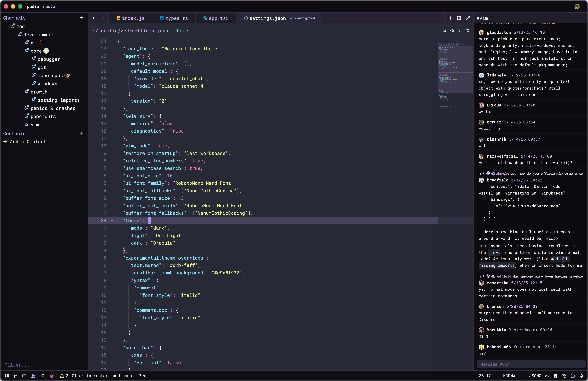
Task: Click the "Dracula" theme value
Action: click(x=162, y=243)
